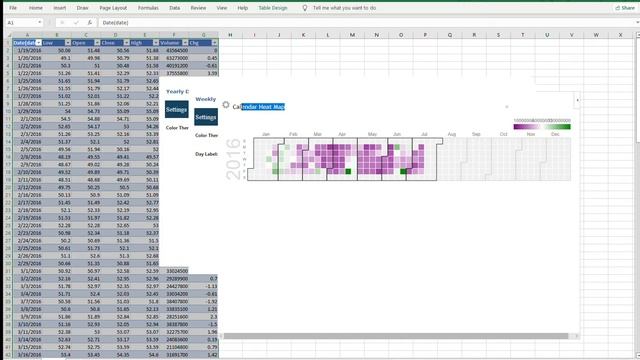640x360 pixels.
Task: Select the Chg value 3.09
Action: 204,73
